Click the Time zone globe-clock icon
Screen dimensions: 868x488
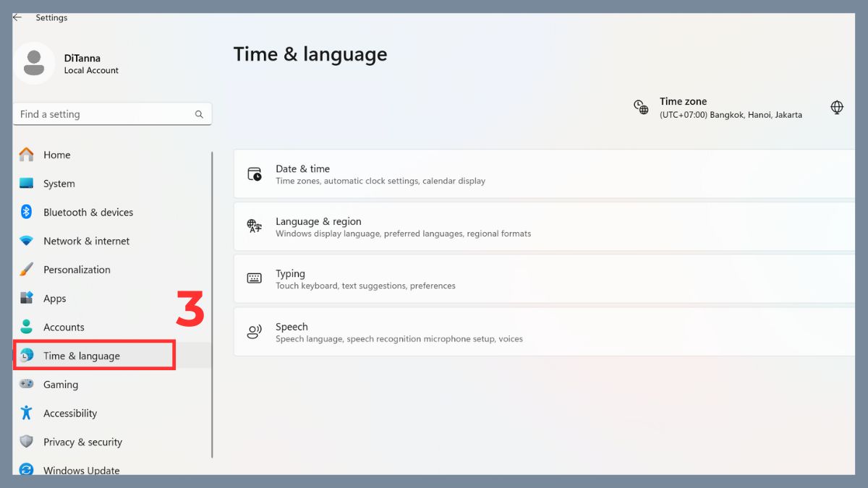pos(641,108)
